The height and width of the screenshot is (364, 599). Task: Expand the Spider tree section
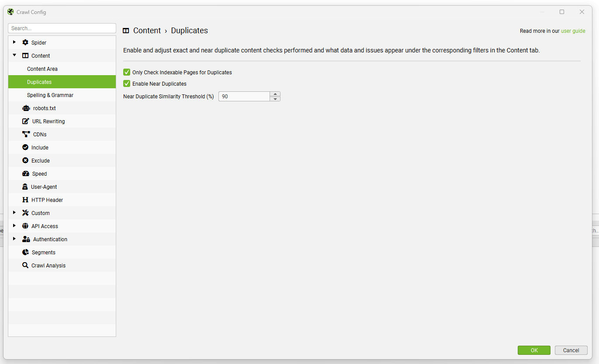pyautogui.click(x=14, y=42)
